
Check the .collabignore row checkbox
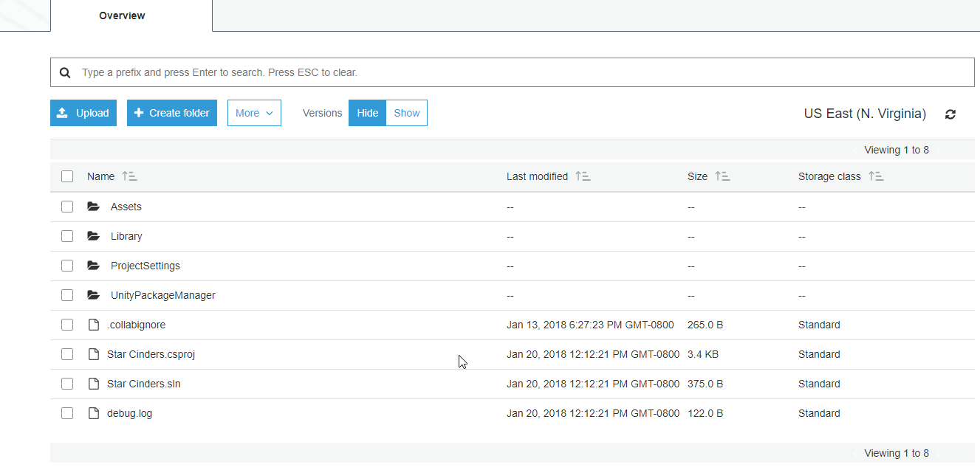click(67, 325)
